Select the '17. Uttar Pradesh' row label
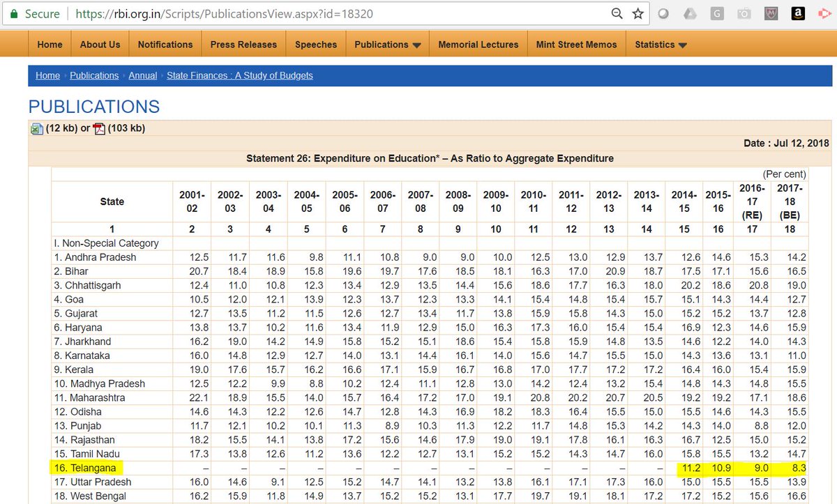The image size is (837, 504). point(92,482)
